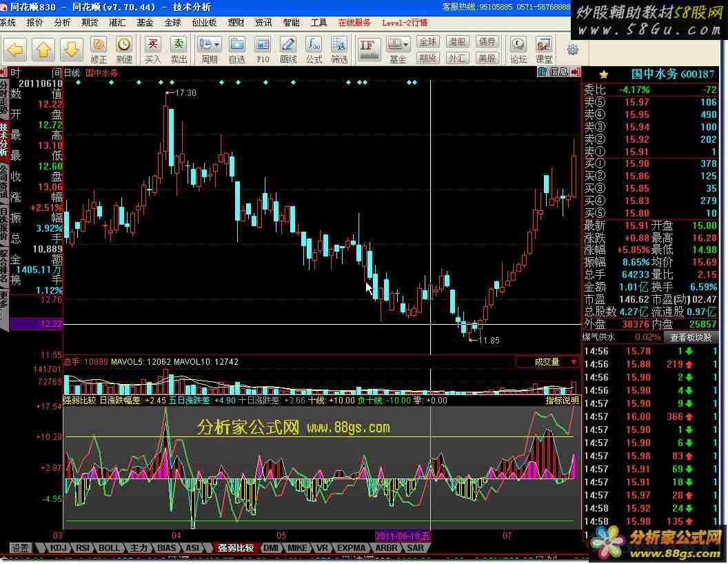Switch to the VR indicator tab
Image resolution: width=728 pixels, height=564 pixels.
click(x=322, y=548)
